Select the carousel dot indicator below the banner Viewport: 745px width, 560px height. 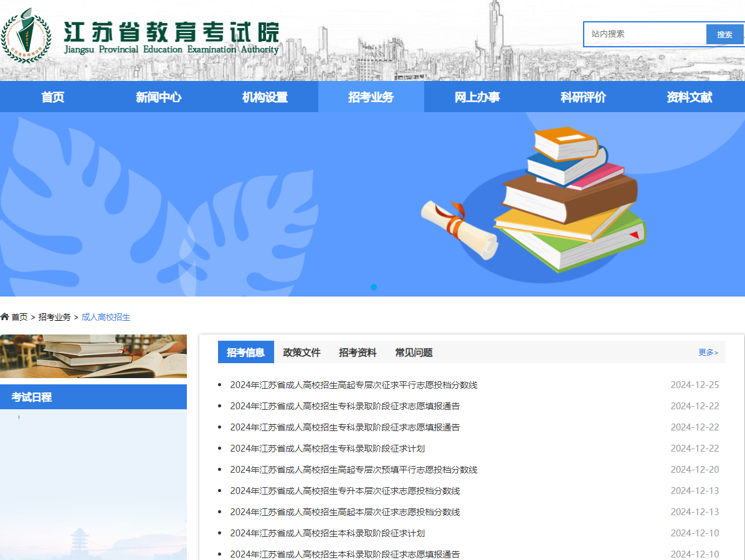point(374,287)
